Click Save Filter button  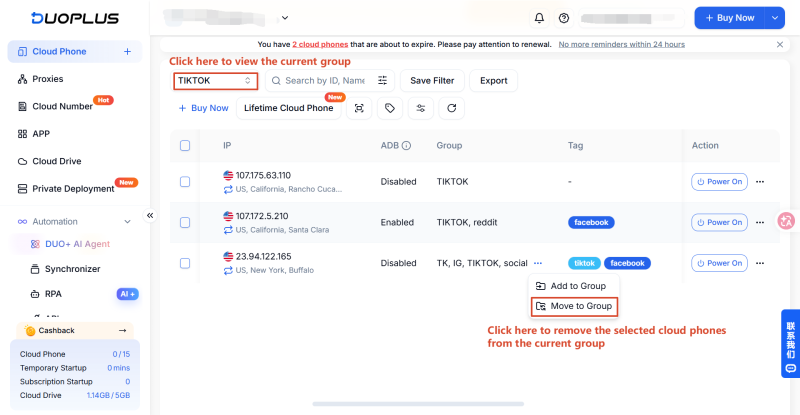(432, 81)
